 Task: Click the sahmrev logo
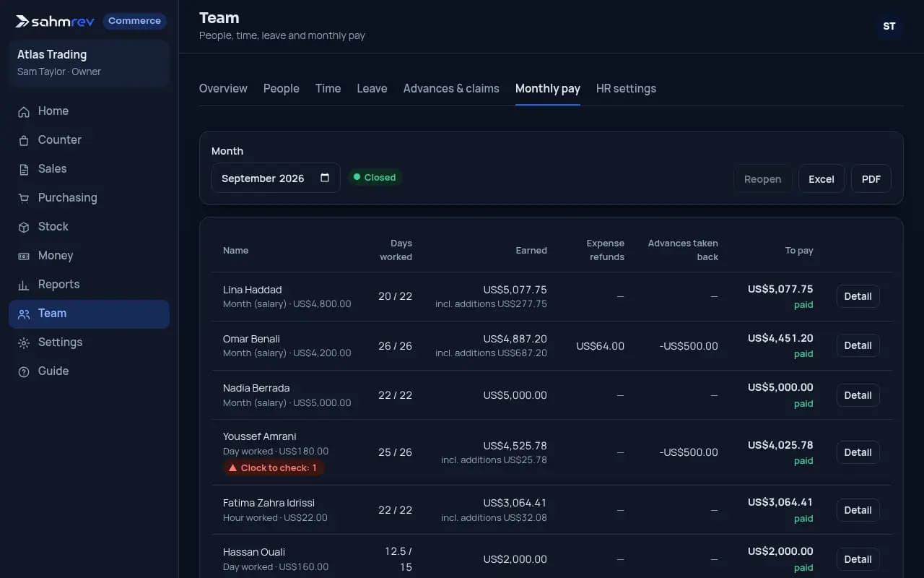coord(55,21)
